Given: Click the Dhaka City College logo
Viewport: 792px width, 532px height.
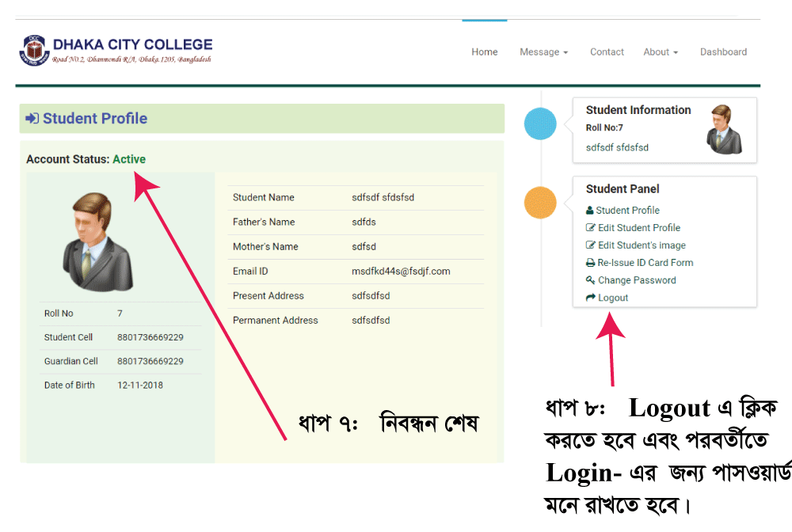Looking at the screenshot, I should click(x=32, y=50).
